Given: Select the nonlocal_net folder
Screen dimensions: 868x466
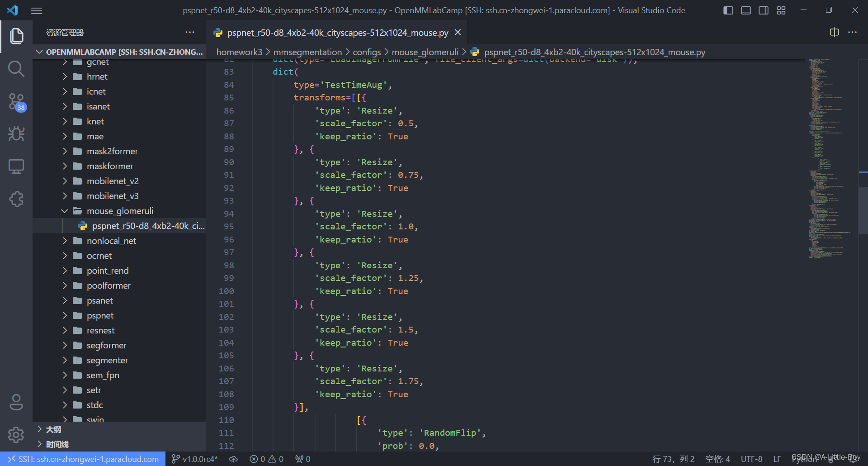Looking at the screenshot, I should [119, 241].
